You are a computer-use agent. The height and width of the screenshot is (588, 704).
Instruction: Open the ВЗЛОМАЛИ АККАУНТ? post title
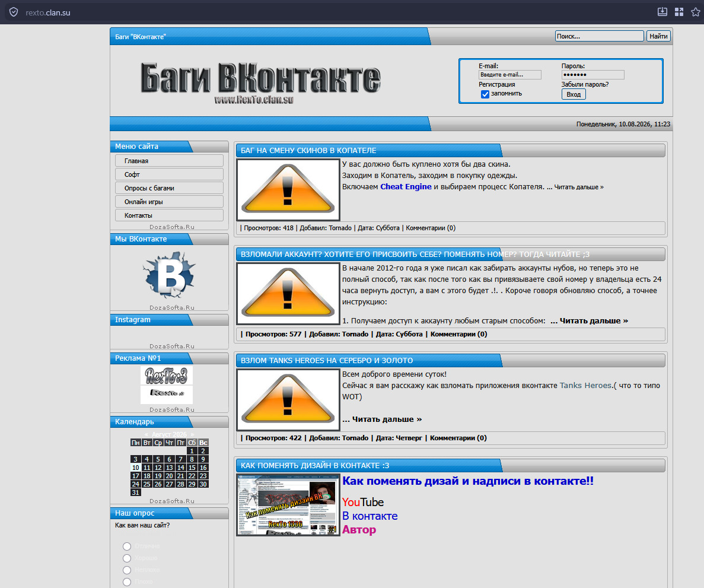[x=415, y=254]
